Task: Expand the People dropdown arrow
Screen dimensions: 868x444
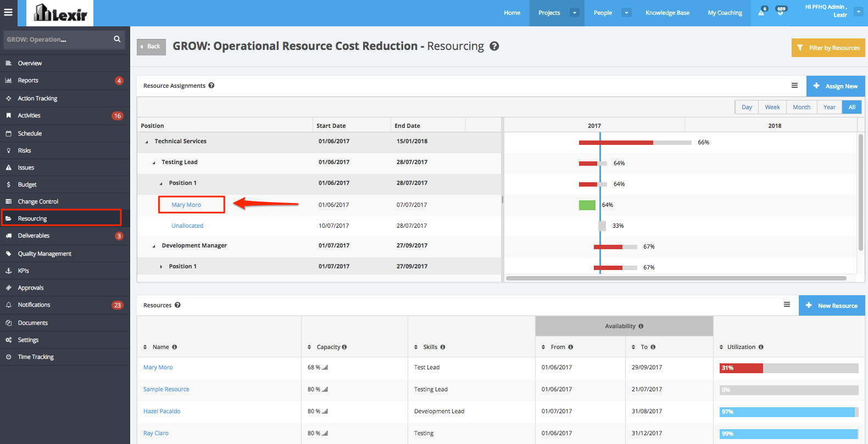Action: 626,13
